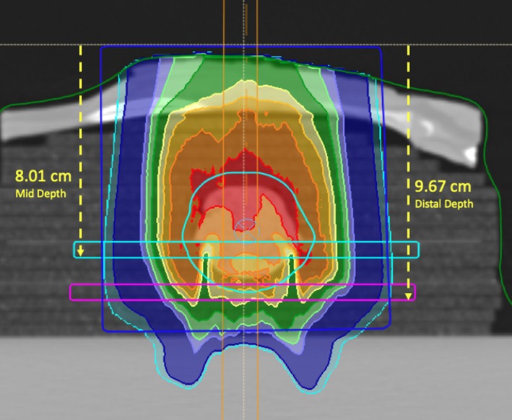This screenshot has width=512, height=420.
Task: Click the red high-dose region in the center
Action: 217,195
